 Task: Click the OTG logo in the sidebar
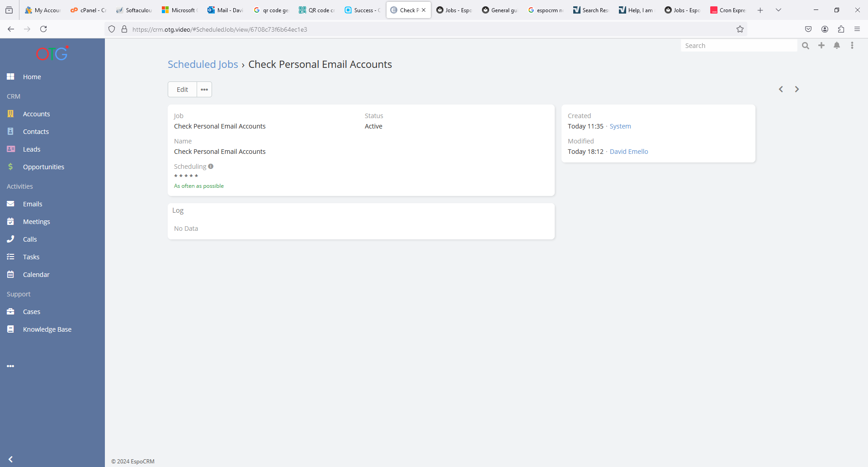click(52, 54)
